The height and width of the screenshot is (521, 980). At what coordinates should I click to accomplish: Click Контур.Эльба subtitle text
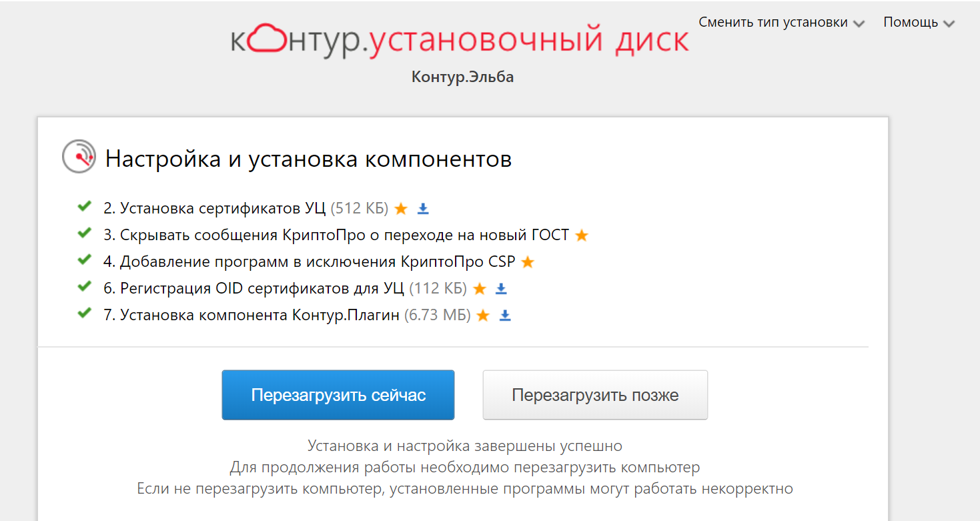pos(462,77)
